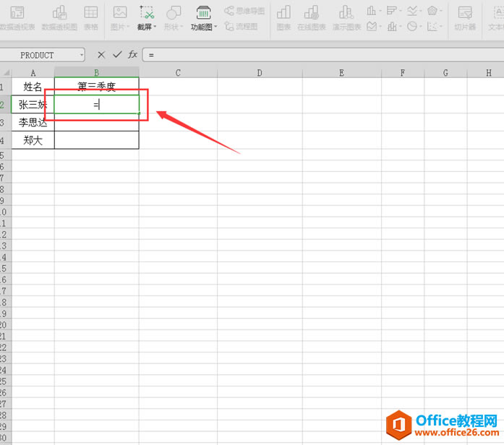Screen dimensions: 504x445
Task: Select column A header
Action: coord(33,73)
